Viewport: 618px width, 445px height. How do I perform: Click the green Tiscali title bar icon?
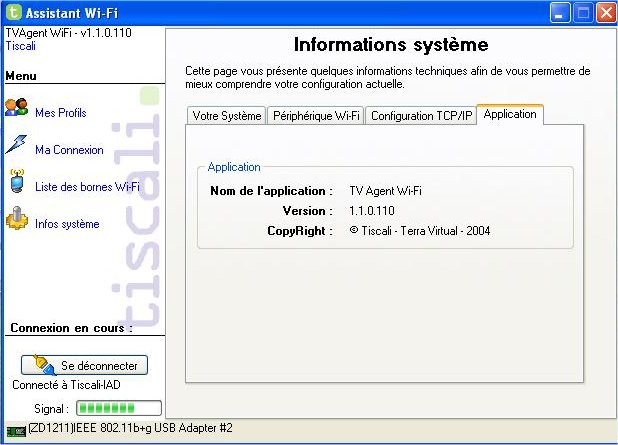(x=13, y=12)
